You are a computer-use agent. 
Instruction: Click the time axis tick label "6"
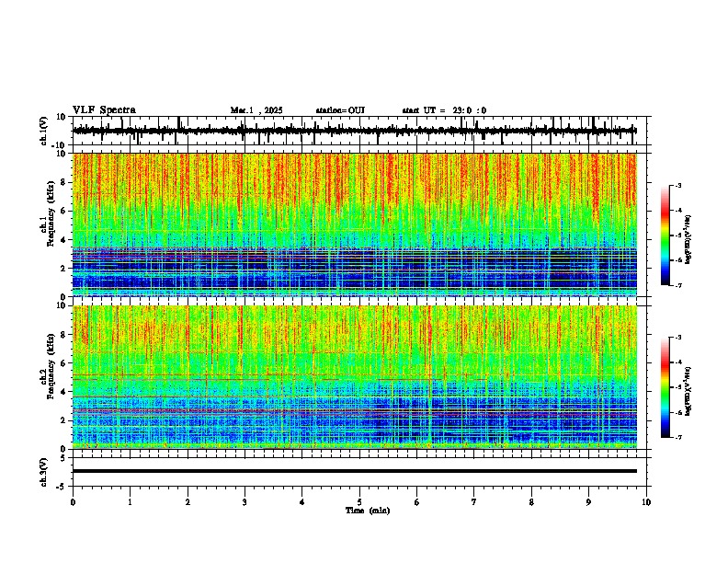(x=417, y=502)
